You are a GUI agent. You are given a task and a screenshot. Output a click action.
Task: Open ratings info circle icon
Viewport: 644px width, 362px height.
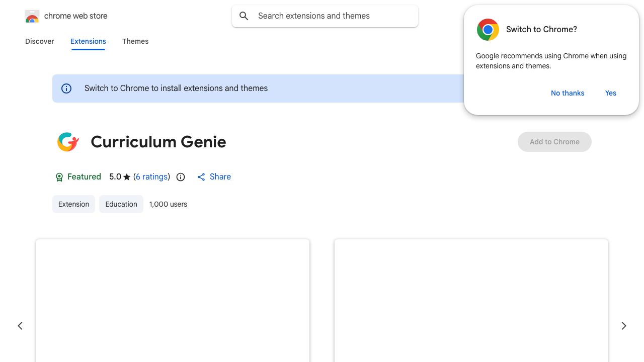click(x=181, y=177)
